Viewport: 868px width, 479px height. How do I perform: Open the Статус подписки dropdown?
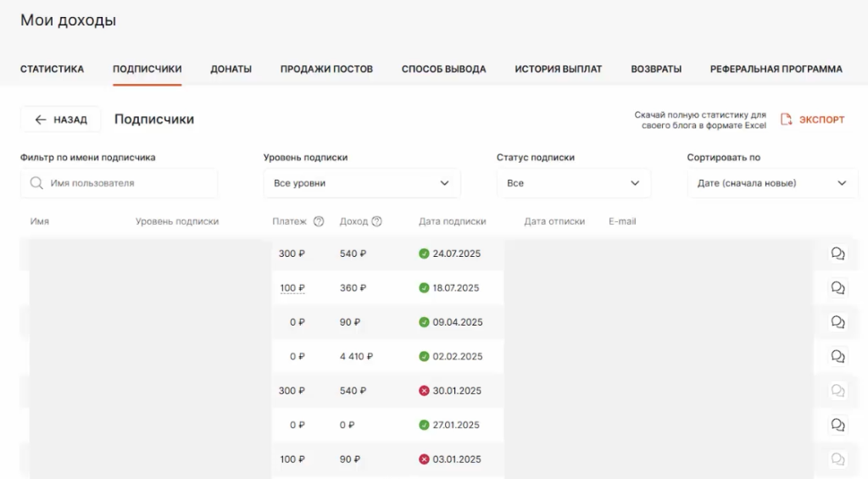coord(574,183)
